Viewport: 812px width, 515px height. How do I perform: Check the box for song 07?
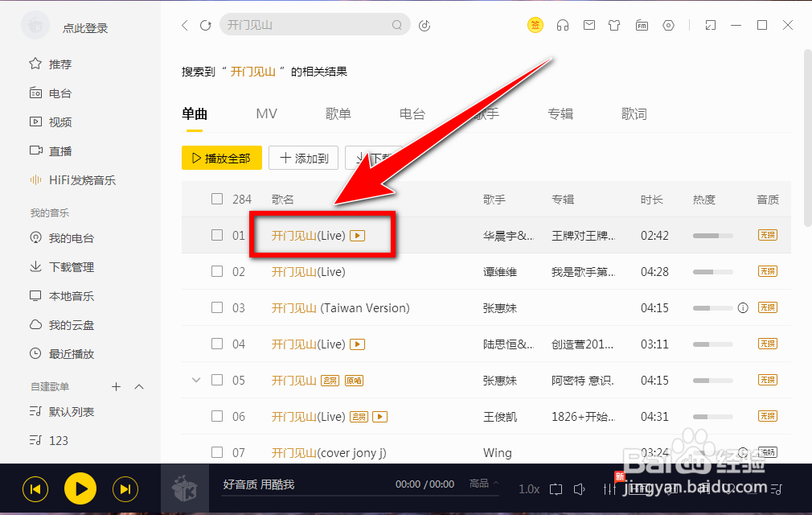coord(217,452)
